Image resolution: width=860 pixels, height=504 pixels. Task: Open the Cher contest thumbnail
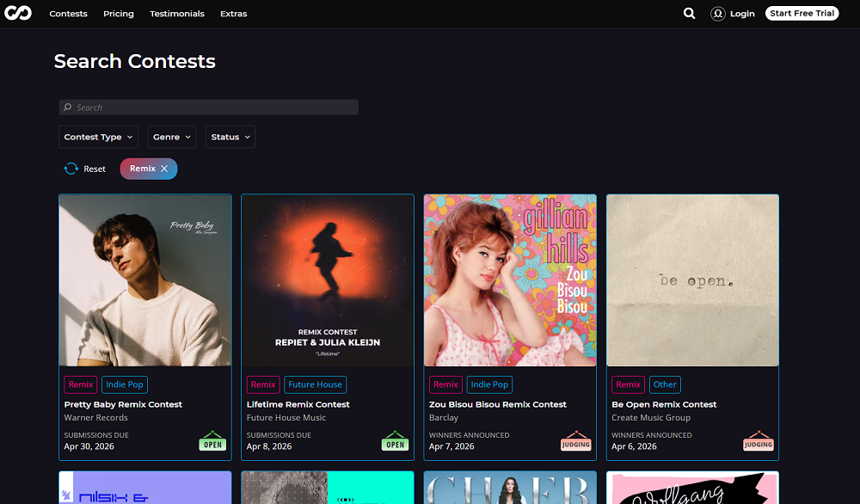510,488
